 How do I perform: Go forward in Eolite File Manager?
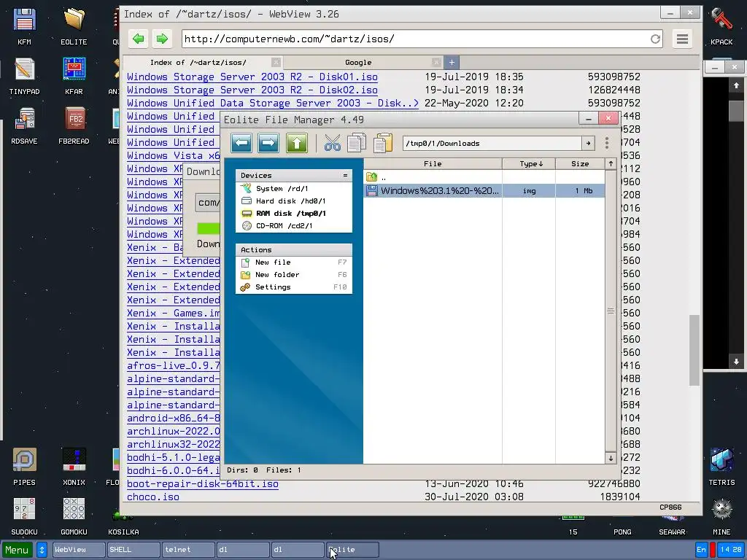click(268, 143)
